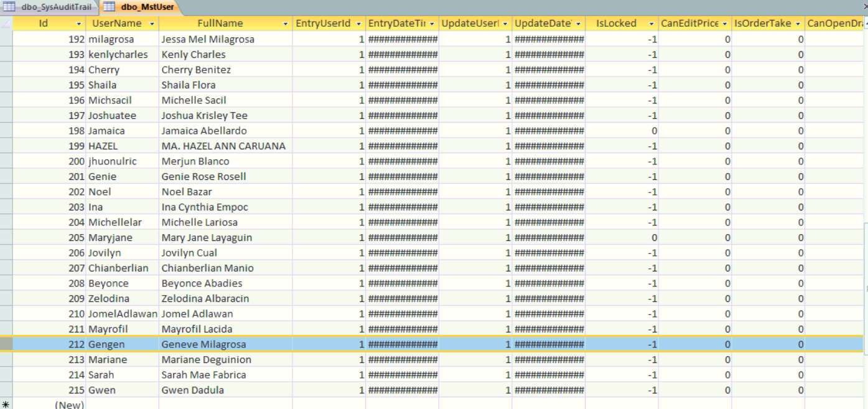Open the Id column filter dropdown
Viewport: 868px width, 409px height.
coord(79,24)
